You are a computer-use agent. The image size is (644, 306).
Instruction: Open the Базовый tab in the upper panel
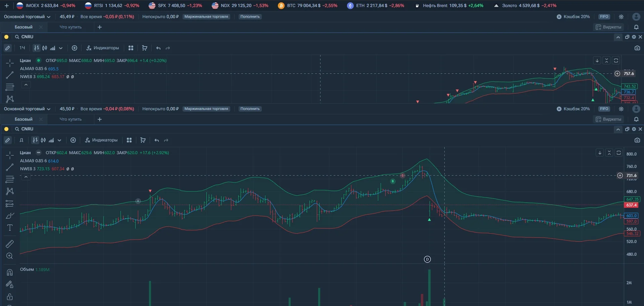(x=23, y=27)
